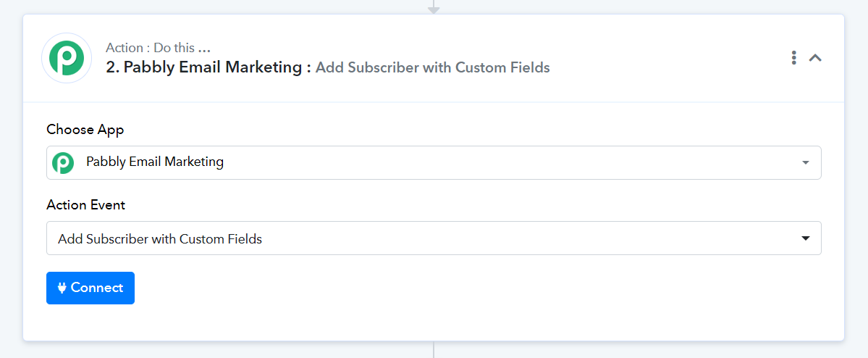Click the 'Action Event' field label
The height and width of the screenshot is (358, 868).
[86, 205]
